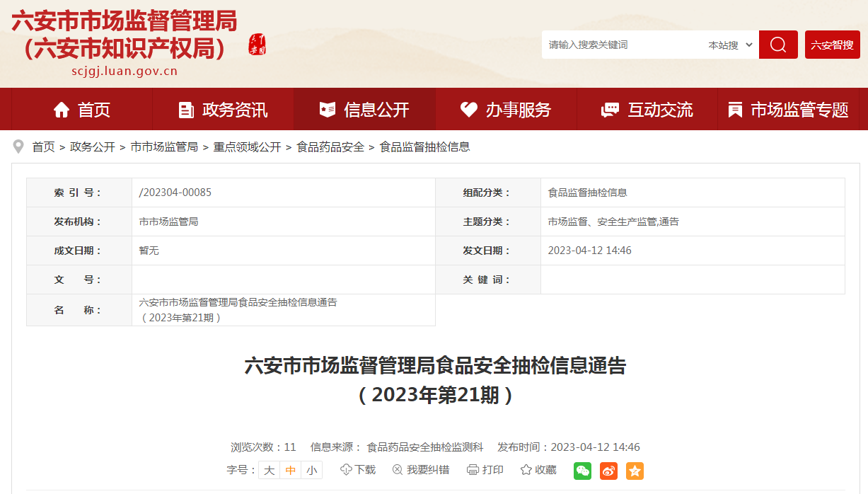Click the source 食品药品安全抽检监测科

click(x=424, y=447)
